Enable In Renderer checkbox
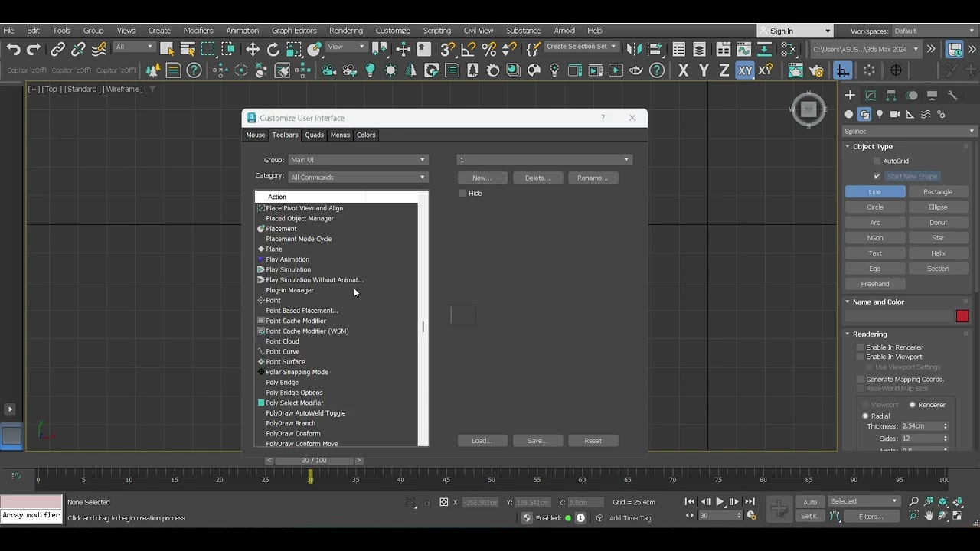 tap(861, 347)
